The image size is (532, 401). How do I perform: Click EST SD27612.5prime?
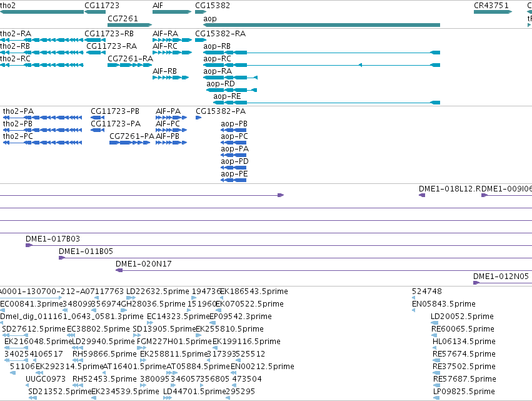(15, 335)
